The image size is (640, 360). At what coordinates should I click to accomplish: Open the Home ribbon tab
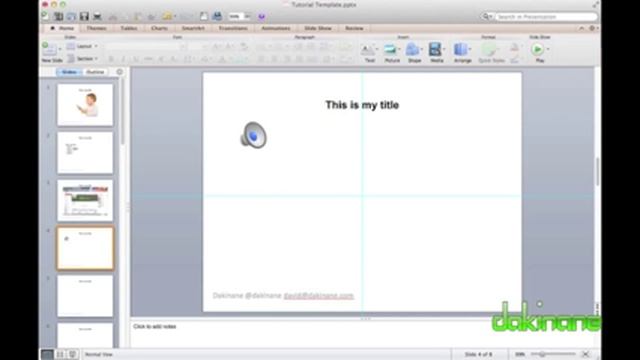(62, 28)
